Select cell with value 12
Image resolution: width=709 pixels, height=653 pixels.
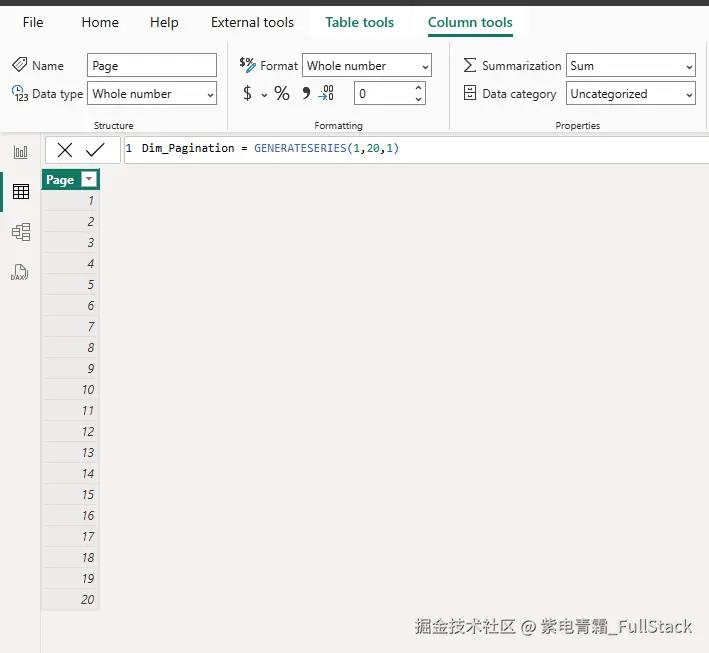[71, 431]
